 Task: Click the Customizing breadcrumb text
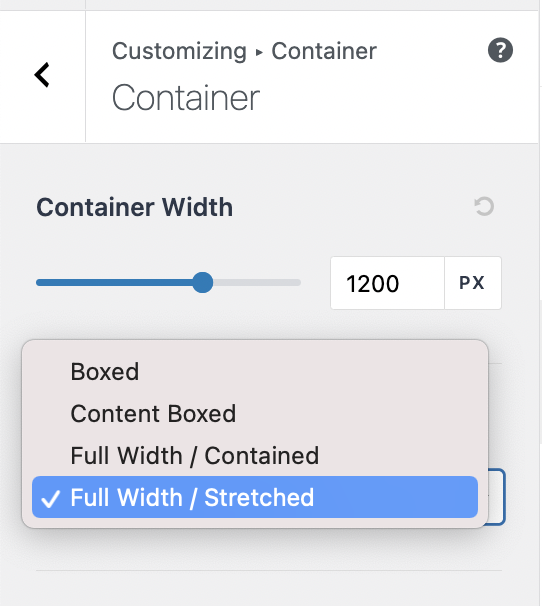(x=179, y=51)
